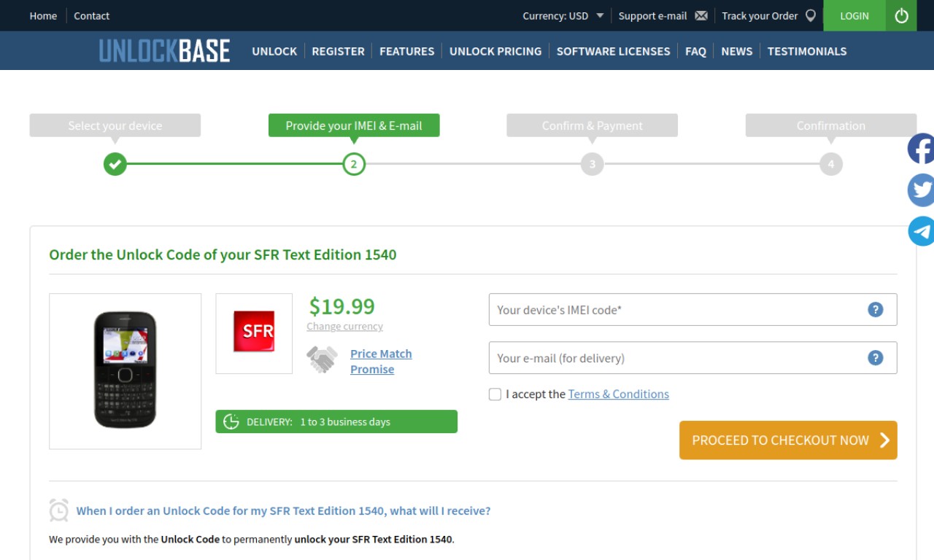Click the help icon beside IMEI field
This screenshot has width=934, height=560.
pyautogui.click(x=875, y=310)
